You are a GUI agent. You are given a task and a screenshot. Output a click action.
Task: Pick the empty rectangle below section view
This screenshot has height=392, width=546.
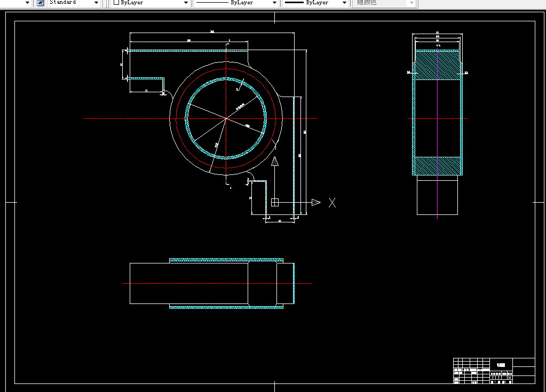point(437,195)
